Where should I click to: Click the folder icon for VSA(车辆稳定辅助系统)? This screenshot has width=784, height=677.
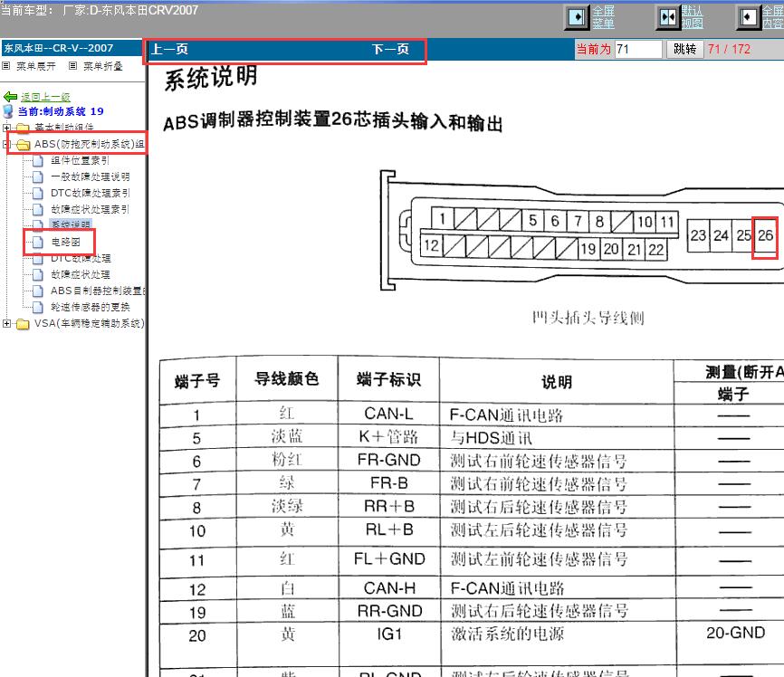coord(23,323)
